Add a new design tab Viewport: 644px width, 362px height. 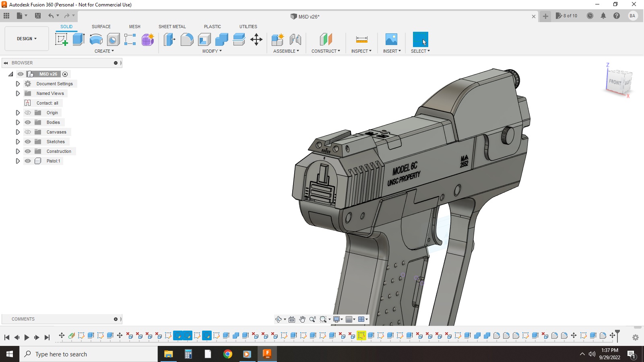[545, 16]
